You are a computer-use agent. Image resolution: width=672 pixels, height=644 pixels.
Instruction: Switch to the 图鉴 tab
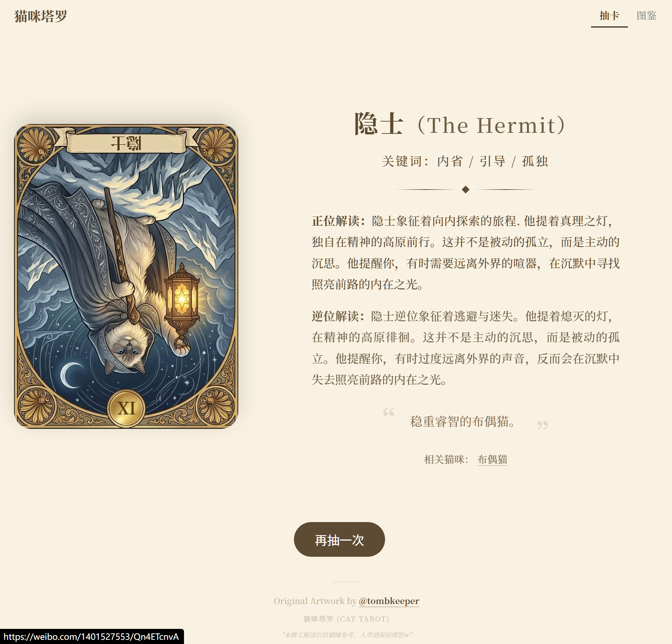[646, 16]
